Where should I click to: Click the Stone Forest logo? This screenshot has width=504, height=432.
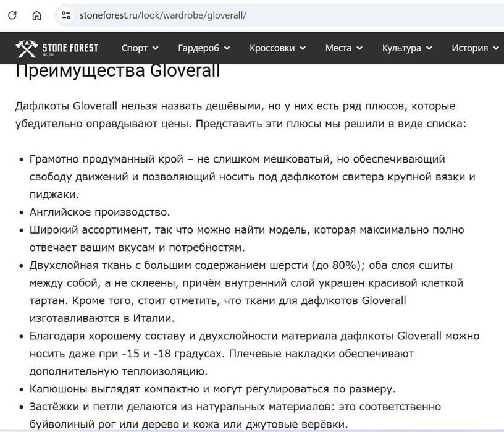click(x=57, y=48)
